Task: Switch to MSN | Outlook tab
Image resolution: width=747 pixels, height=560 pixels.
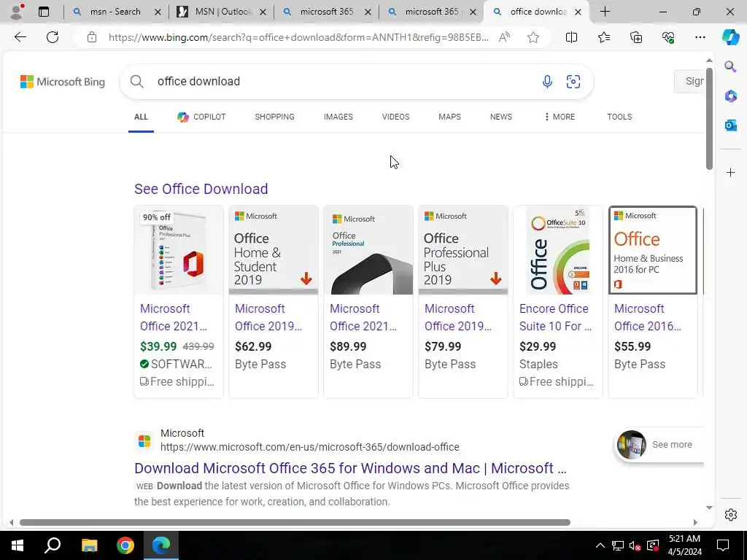Action: click(x=223, y=12)
